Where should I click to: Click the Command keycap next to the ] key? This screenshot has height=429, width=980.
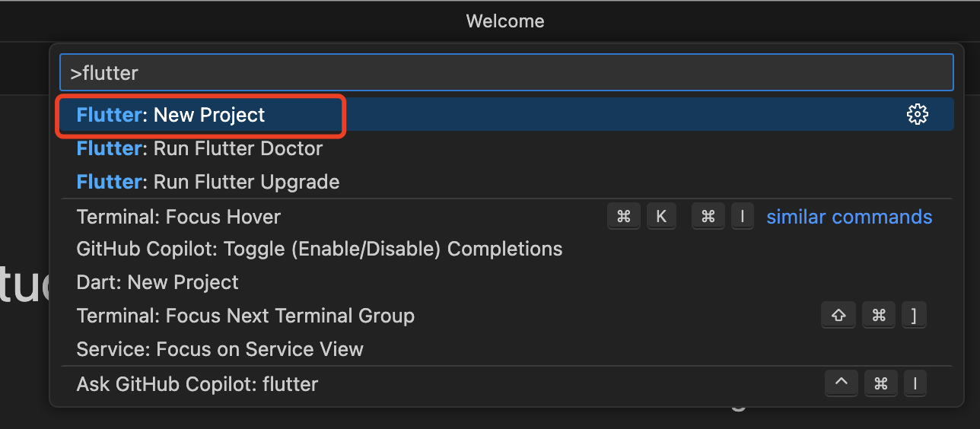[x=879, y=316]
